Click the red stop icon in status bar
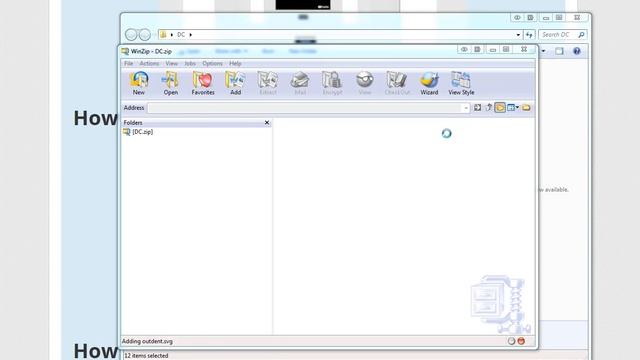This screenshot has height=360, width=640. coord(521,341)
